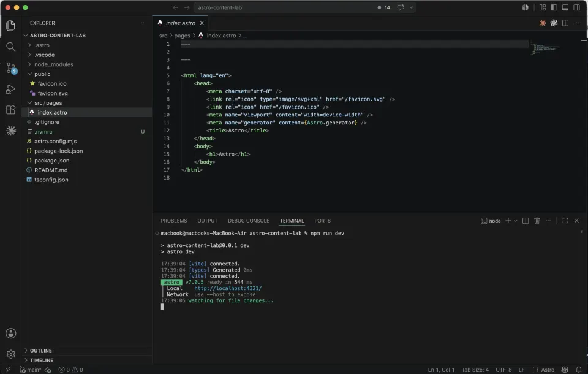This screenshot has height=374, width=588.
Task: Click the editor minimap preview
Action: (545, 48)
